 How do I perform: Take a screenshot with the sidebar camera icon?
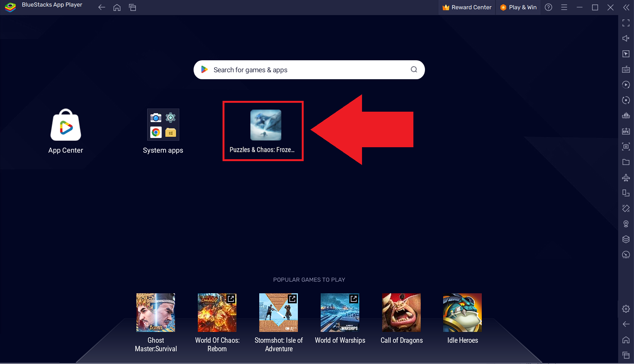coord(626,146)
